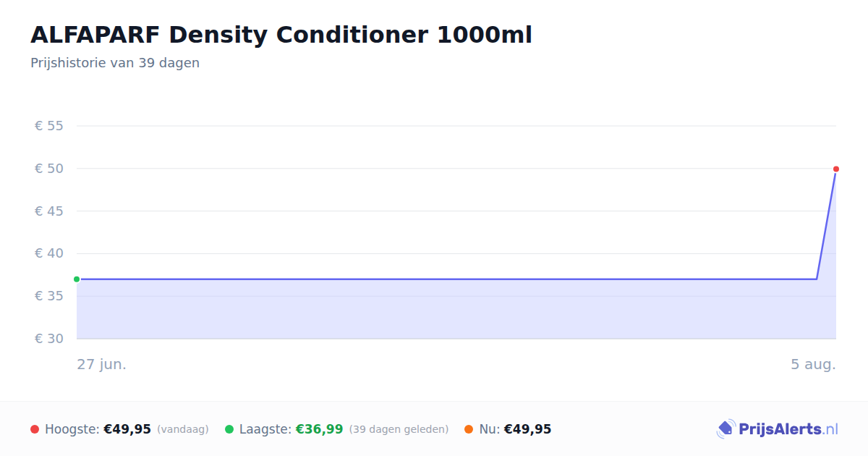Click the orange Nu legend dot
The image size is (868, 456).
click(x=469, y=429)
